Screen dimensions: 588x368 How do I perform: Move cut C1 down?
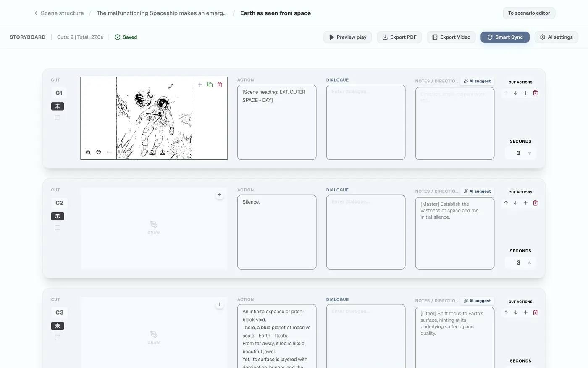pos(516,93)
